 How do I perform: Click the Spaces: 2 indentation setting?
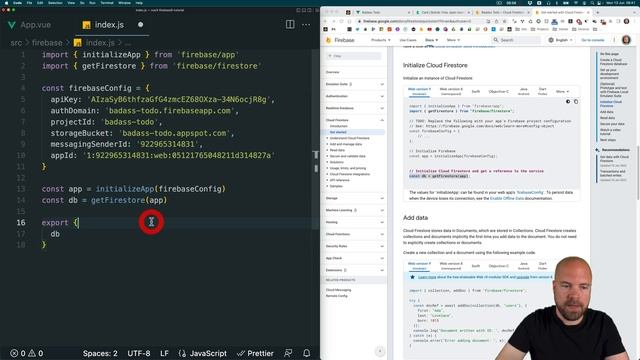tap(100, 353)
